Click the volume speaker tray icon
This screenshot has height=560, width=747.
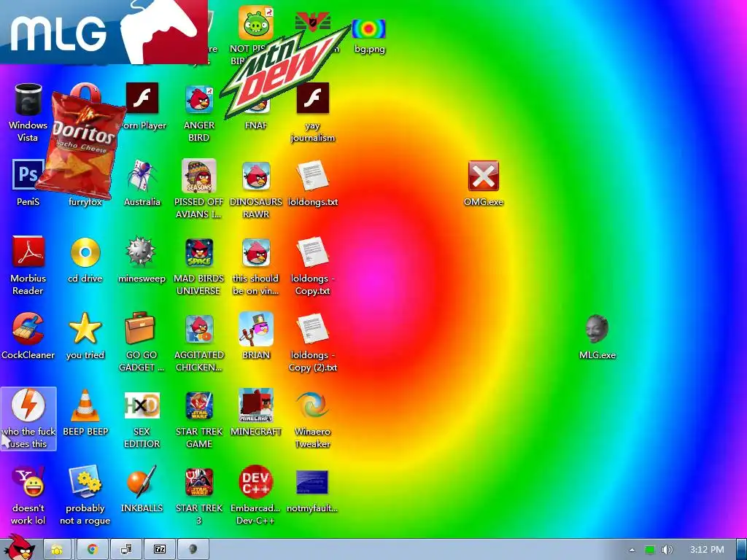click(x=667, y=550)
